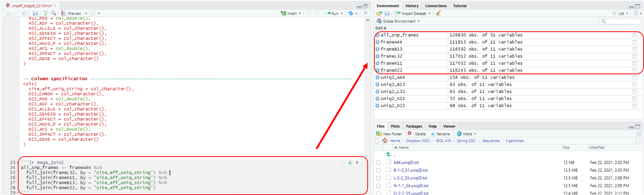Create a New Folder

pos(389,134)
